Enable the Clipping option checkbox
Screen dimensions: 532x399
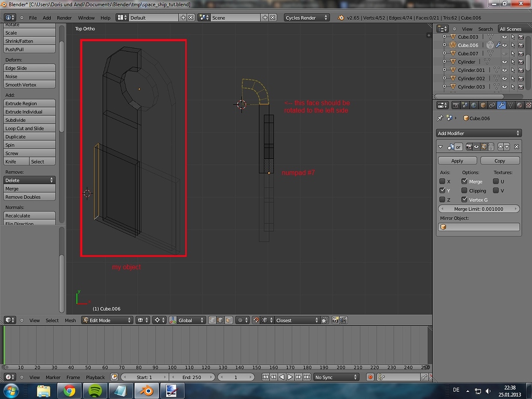click(x=464, y=190)
